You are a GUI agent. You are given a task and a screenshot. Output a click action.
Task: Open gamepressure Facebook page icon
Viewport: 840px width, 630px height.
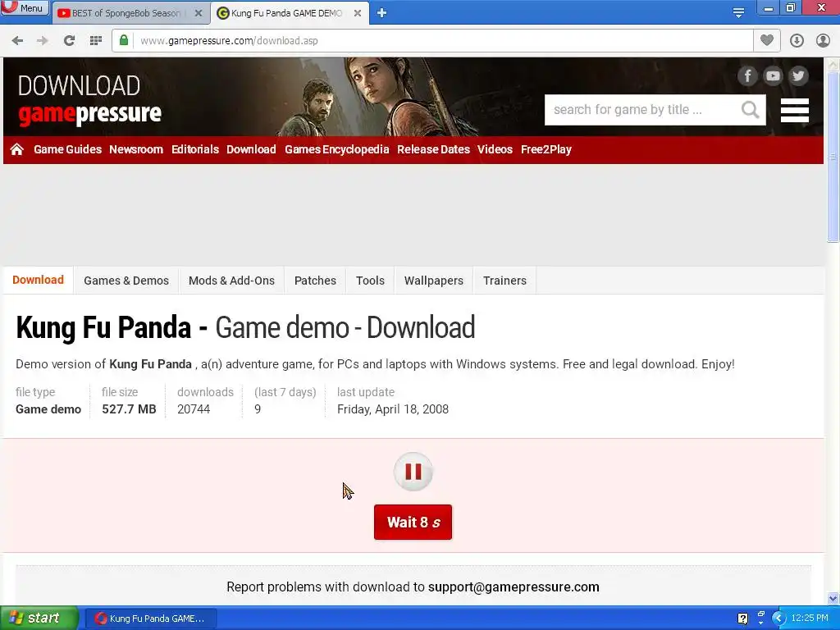tap(747, 76)
